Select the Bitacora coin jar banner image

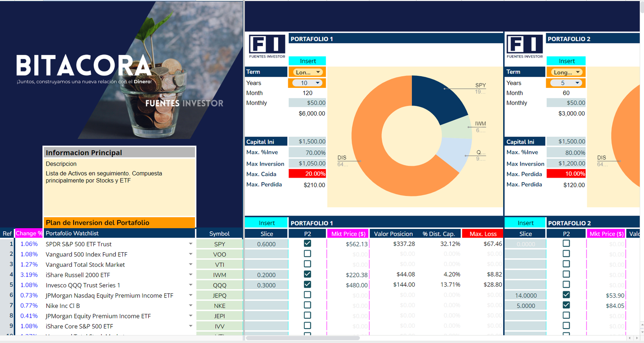tap(122, 70)
